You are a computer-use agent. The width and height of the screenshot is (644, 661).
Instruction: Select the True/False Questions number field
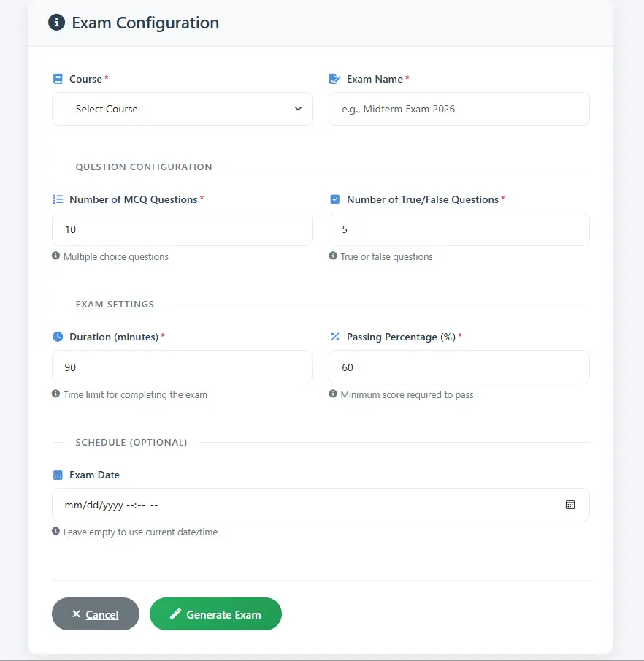(x=459, y=229)
